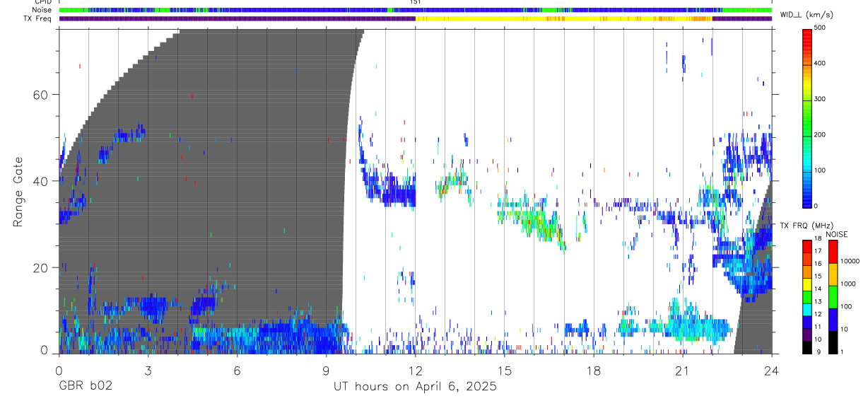Click the red top NOISE legend swatch
868x401 pixels.
coord(833,252)
